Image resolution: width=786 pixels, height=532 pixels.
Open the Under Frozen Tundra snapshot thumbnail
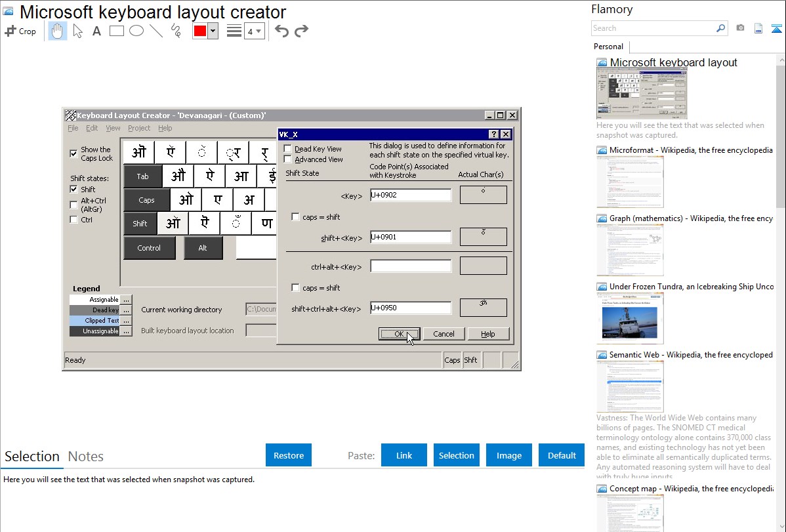coord(630,318)
